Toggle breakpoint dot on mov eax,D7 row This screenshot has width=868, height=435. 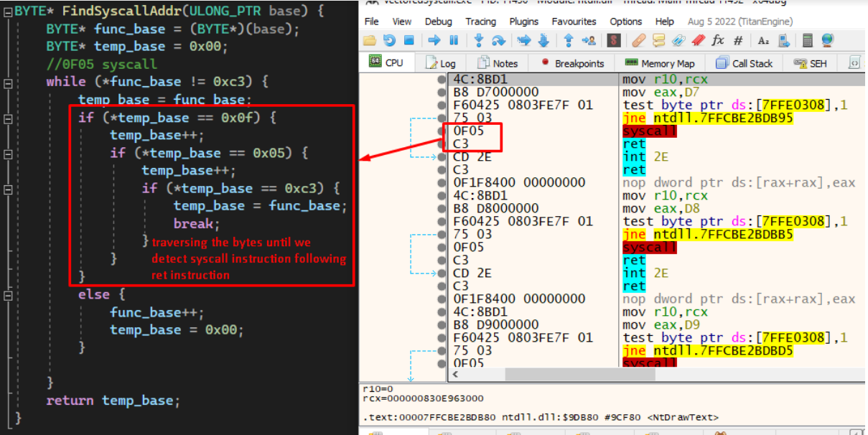click(x=442, y=93)
